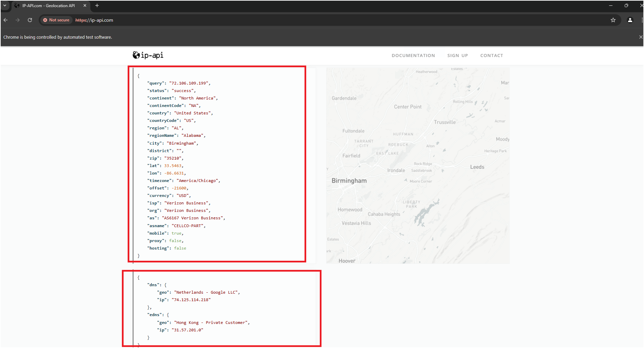Click the Cahaba Heights label on the map
The image size is (644, 348).
pos(384,214)
